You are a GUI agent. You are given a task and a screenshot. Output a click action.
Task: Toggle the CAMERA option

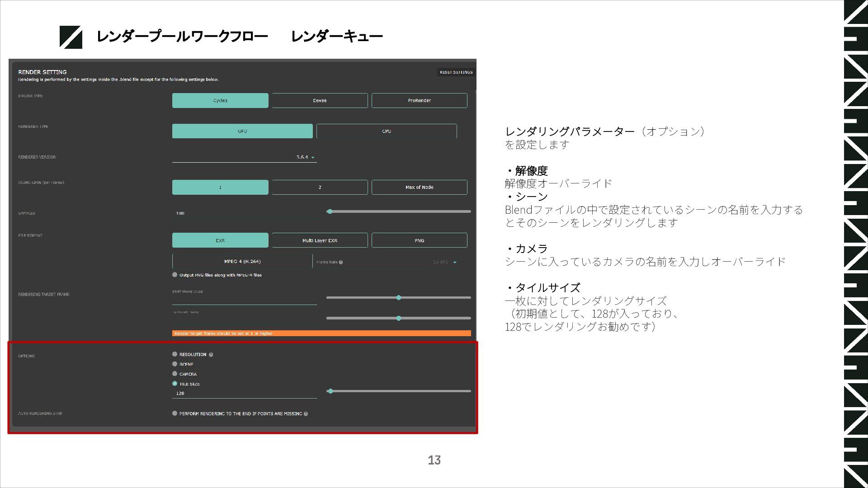[x=175, y=374]
